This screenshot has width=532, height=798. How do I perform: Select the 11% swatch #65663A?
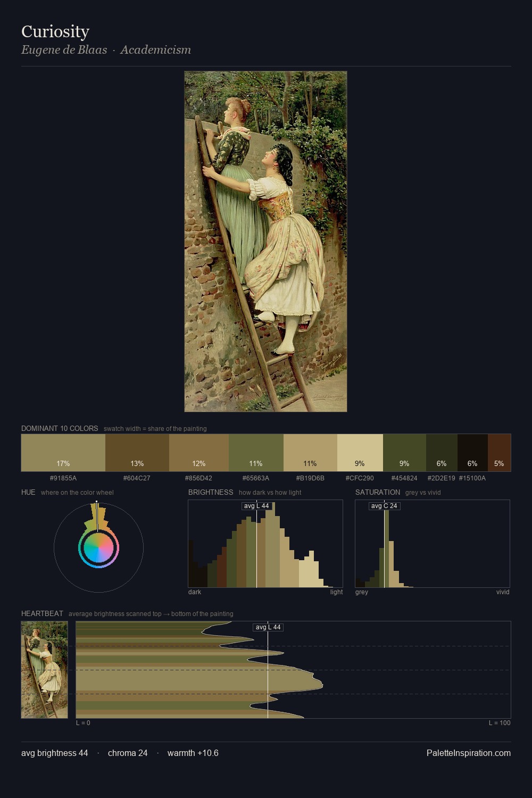click(256, 453)
